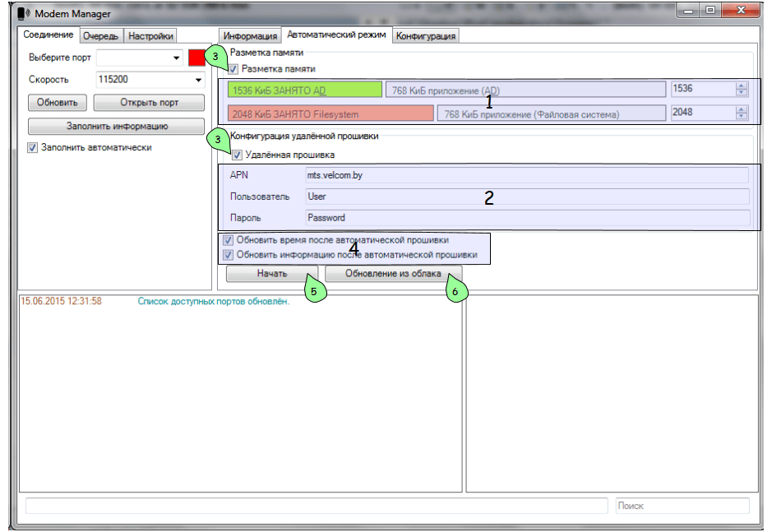Screen dimensions: 772x532
Task: Uncheck Обновить информацию после автоматической прошивки
Action: coord(229,255)
